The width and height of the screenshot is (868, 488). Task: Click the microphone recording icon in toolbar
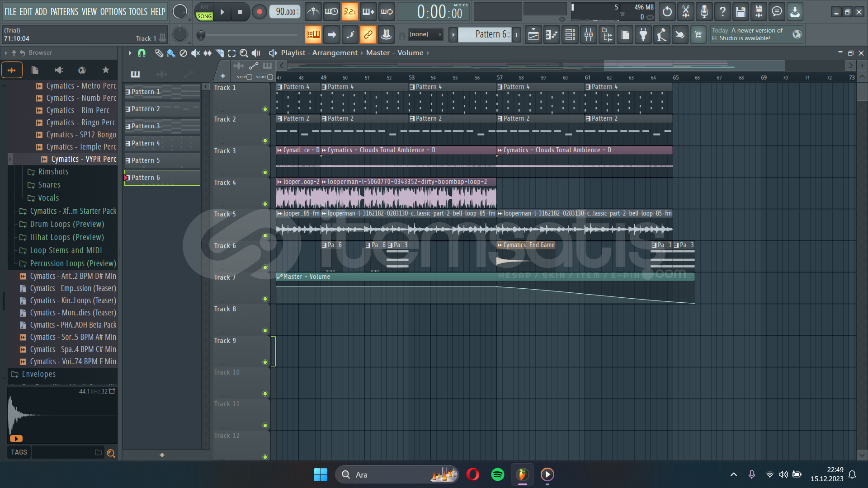(704, 12)
